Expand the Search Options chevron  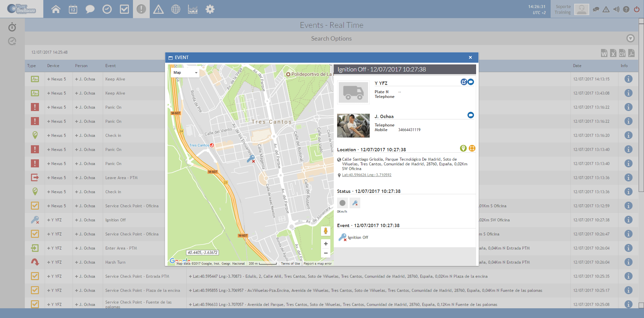631,38
